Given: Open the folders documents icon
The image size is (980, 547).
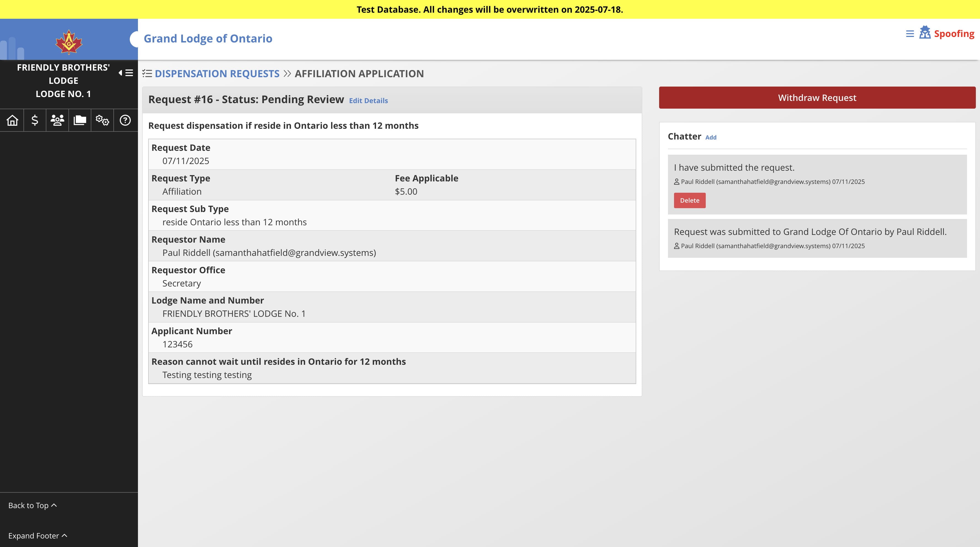Looking at the screenshot, I should [80, 120].
